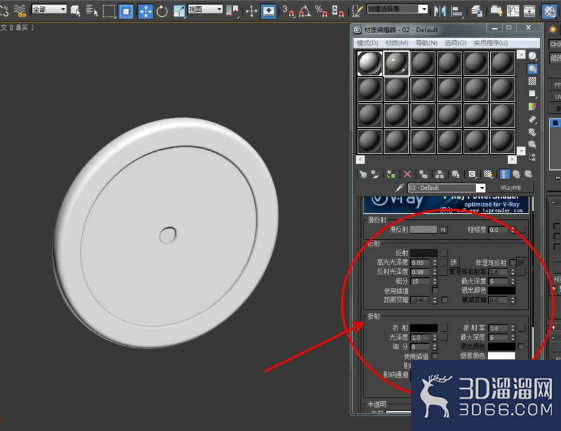
Task: Open the 导航(N) menu
Action: [426, 43]
